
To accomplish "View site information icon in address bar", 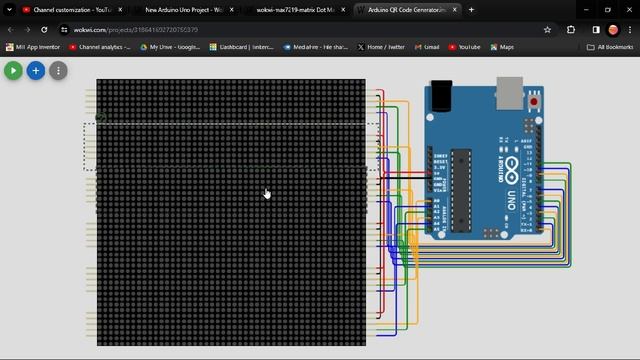I will 64,30.
